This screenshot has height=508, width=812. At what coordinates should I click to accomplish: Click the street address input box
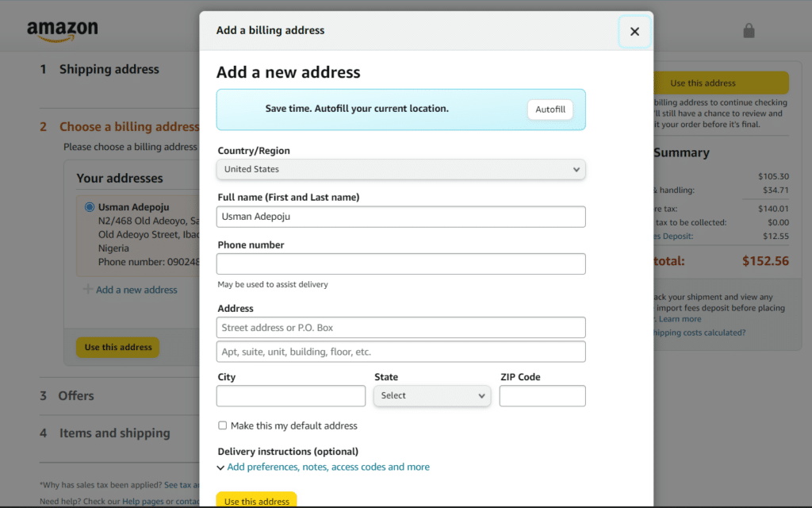click(x=400, y=327)
